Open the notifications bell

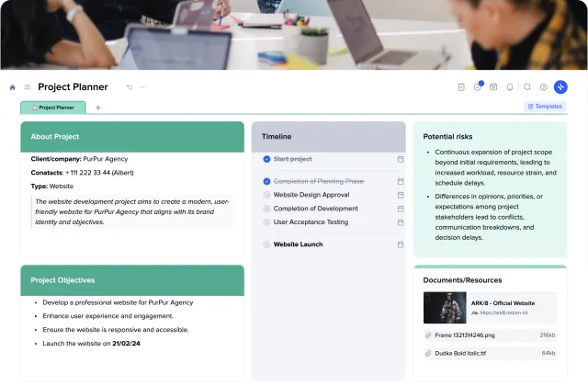510,87
